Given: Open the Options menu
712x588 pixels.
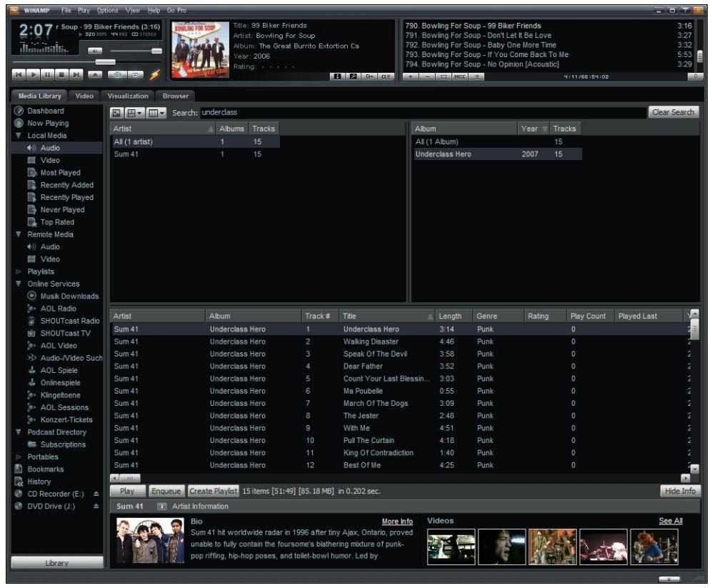Looking at the screenshot, I should (x=107, y=11).
